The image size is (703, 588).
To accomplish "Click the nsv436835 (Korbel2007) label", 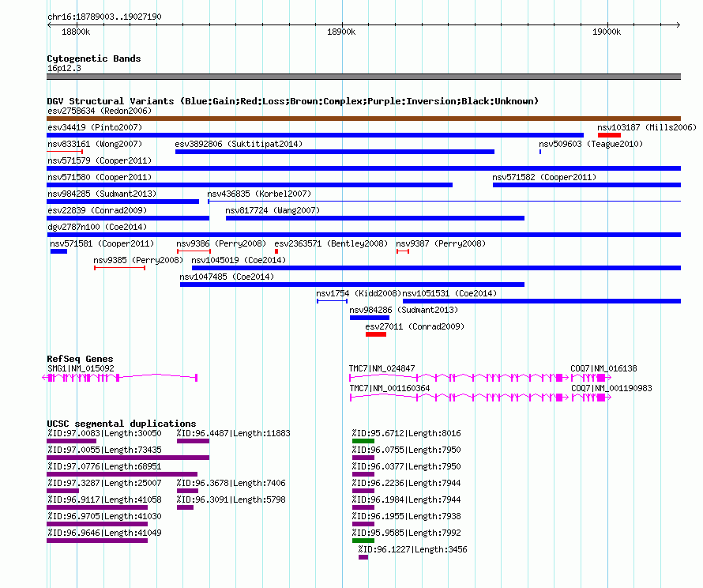I will coord(259,194).
